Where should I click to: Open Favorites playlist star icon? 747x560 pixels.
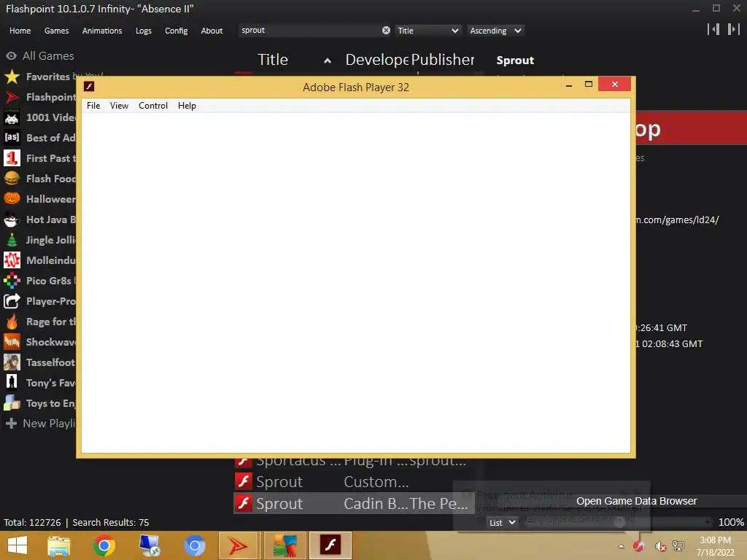[12, 76]
